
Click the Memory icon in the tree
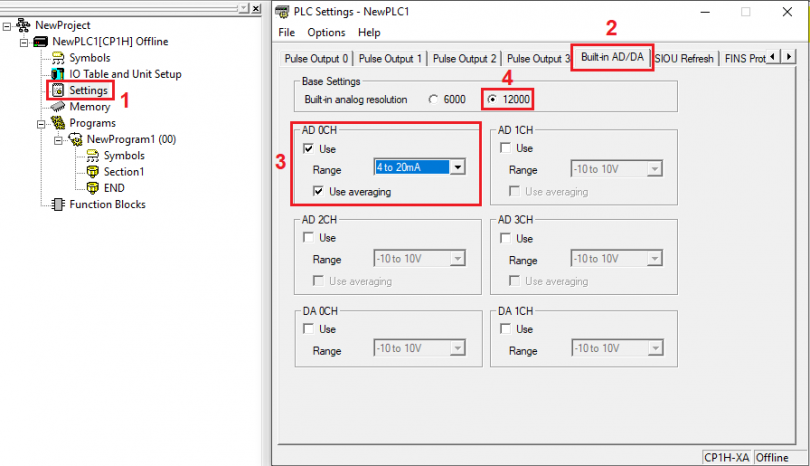pos(58,107)
